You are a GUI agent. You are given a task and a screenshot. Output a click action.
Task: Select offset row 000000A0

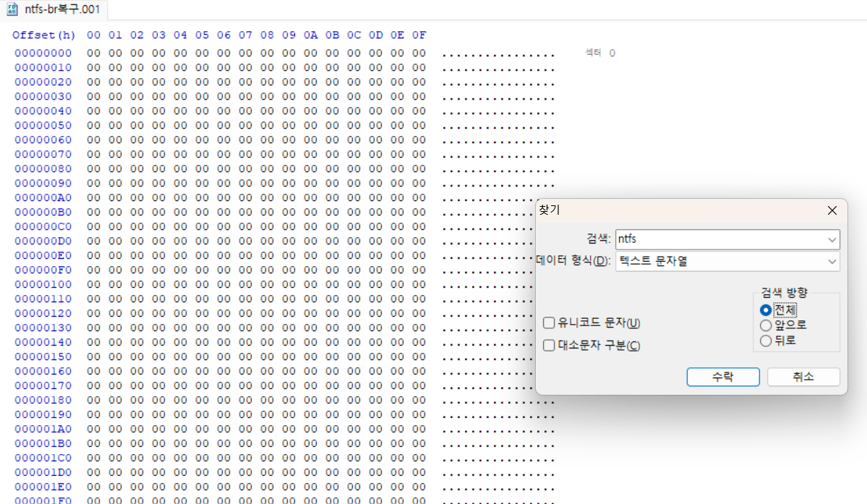coord(43,198)
